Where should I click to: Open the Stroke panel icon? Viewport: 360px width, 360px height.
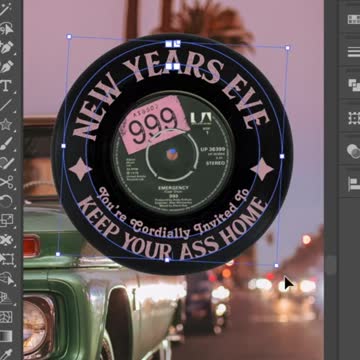pyautogui.click(x=353, y=52)
